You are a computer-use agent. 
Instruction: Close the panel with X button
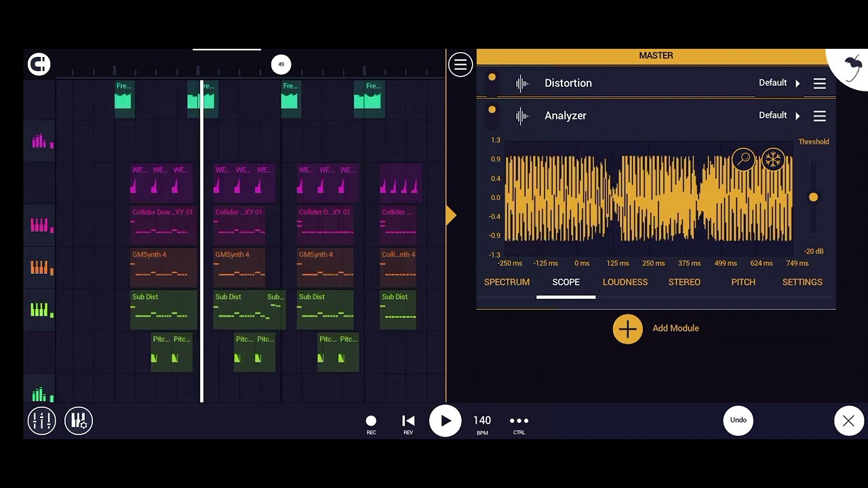click(848, 421)
